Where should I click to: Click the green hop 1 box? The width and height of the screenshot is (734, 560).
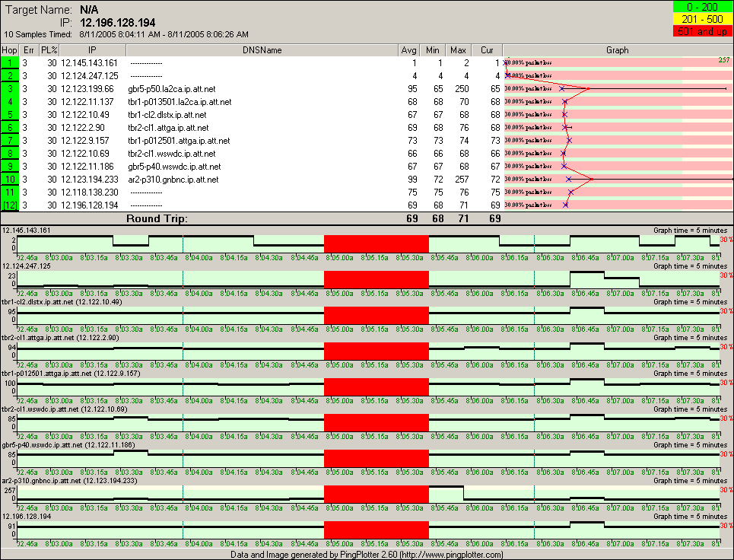(x=10, y=62)
